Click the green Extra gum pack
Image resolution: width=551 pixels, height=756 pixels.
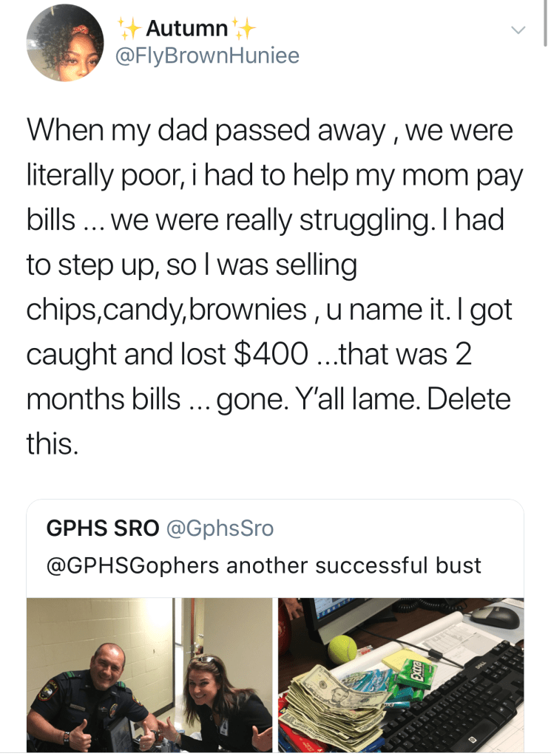tap(416, 672)
